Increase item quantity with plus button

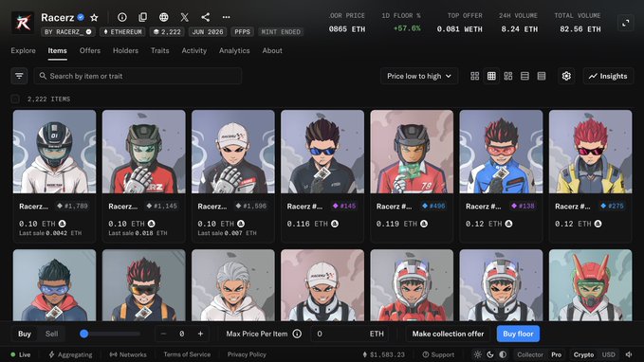point(200,334)
